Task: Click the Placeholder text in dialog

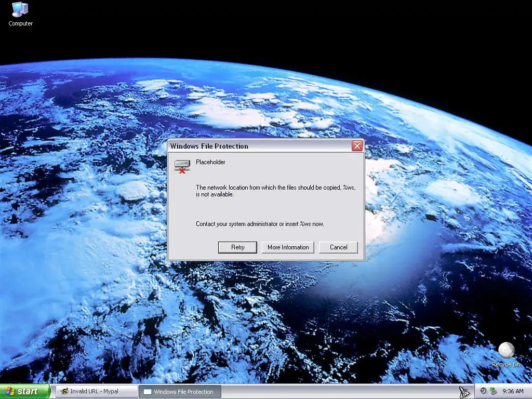Action: coord(210,162)
